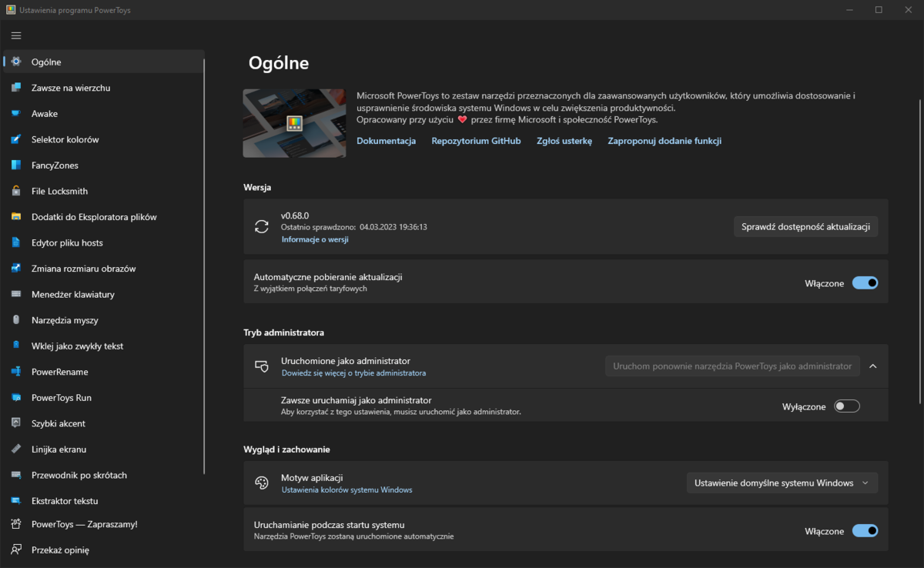This screenshot has height=568, width=924.
Task: Open the Dokumentacja link
Action: click(x=386, y=141)
